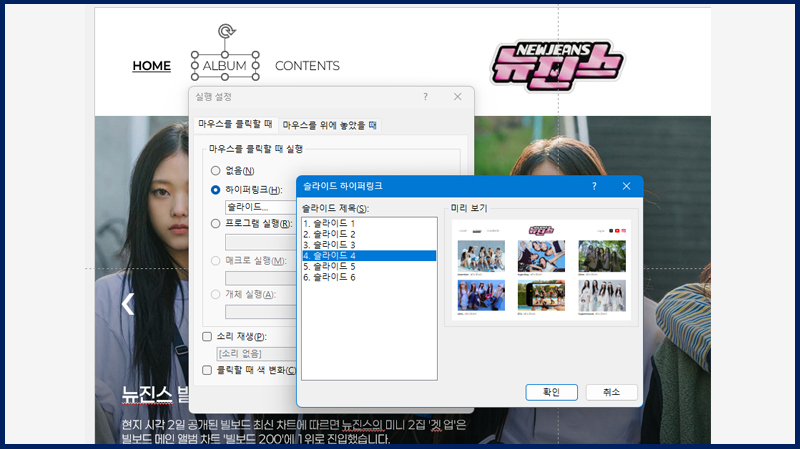Open the hyperlink target dropdown showing 슬라이드...
The image size is (800, 449).
coord(261,207)
